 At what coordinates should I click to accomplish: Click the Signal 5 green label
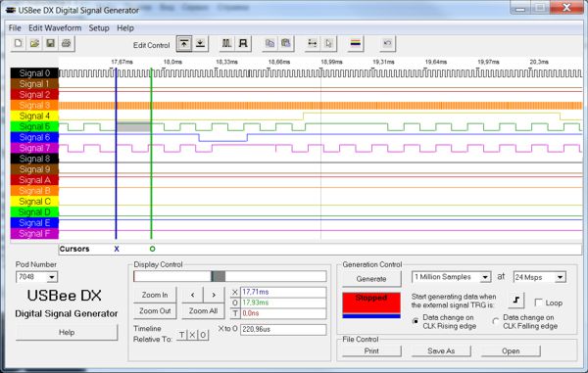pyautogui.click(x=34, y=126)
